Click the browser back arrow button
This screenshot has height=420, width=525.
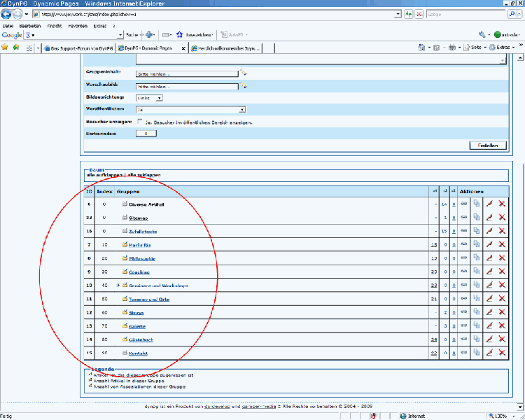(7, 13)
